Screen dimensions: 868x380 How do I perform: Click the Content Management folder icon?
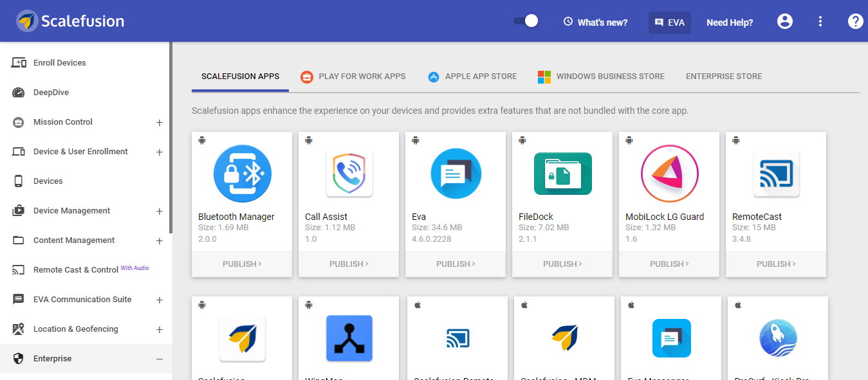[19, 240]
